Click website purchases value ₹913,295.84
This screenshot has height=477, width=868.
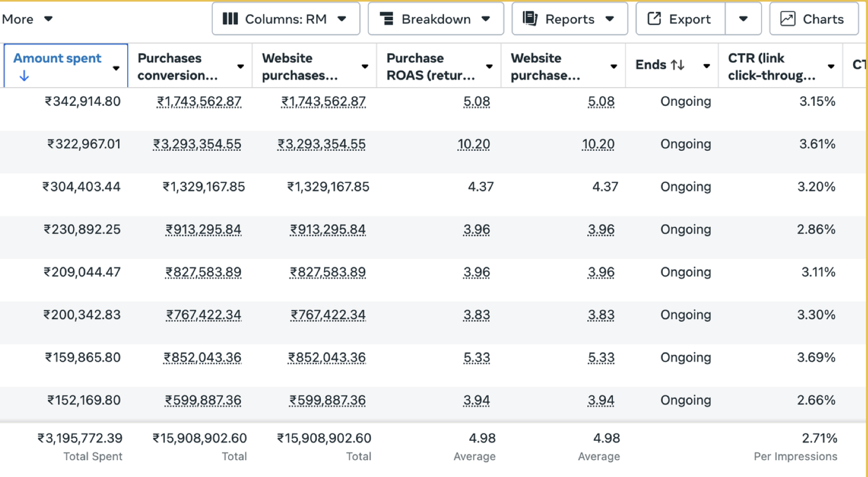327,230
